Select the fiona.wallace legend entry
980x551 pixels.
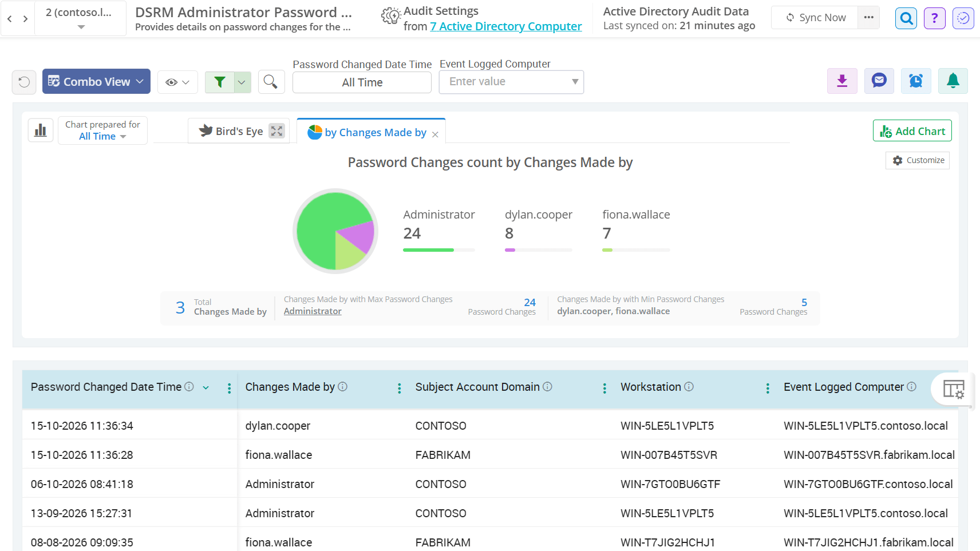[x=636, y=215]
